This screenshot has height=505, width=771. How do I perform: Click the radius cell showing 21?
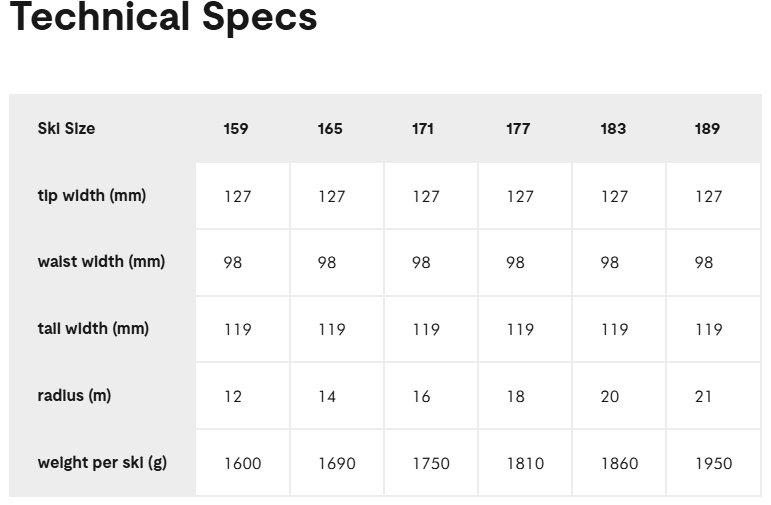[x=704, y=396]
